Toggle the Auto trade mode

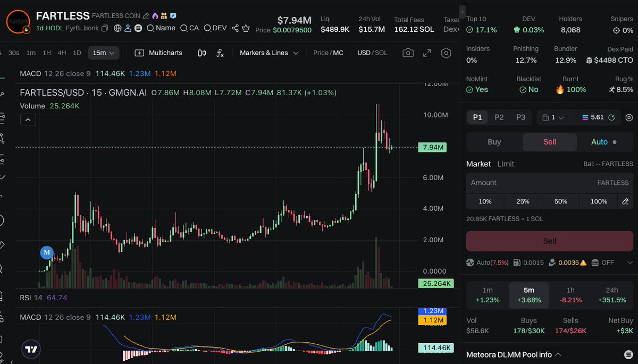(603, 142)
